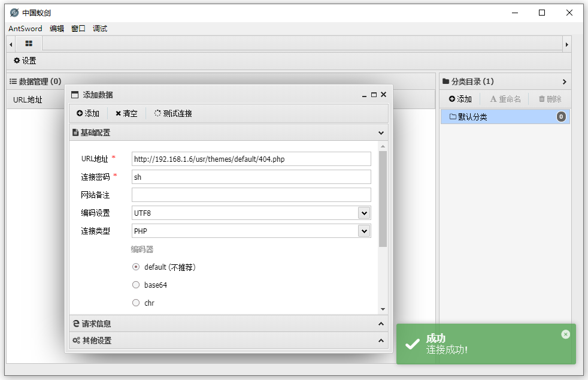Click the right tab scroll arrow
Image resolution: width=588 pixels, height=380 pixels.
[567, 45]
